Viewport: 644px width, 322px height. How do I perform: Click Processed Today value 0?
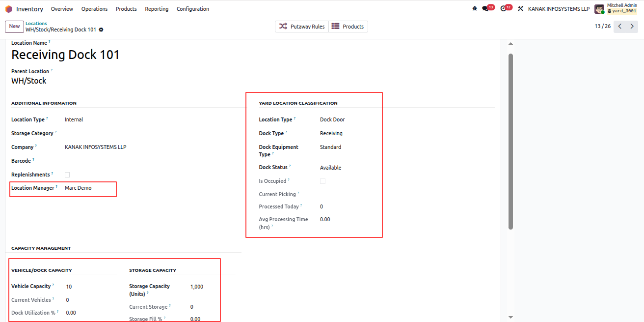tap(322, 206)
